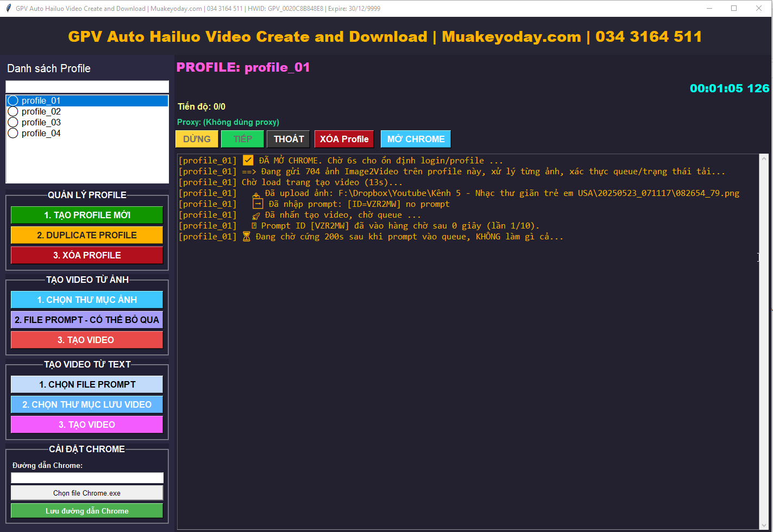Maximize the application window

(734, 8)
